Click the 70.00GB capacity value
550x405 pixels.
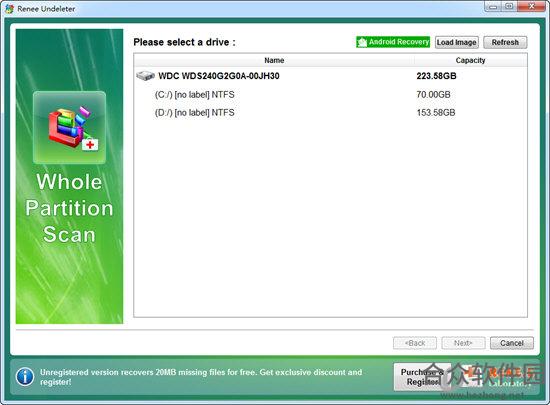434,94
